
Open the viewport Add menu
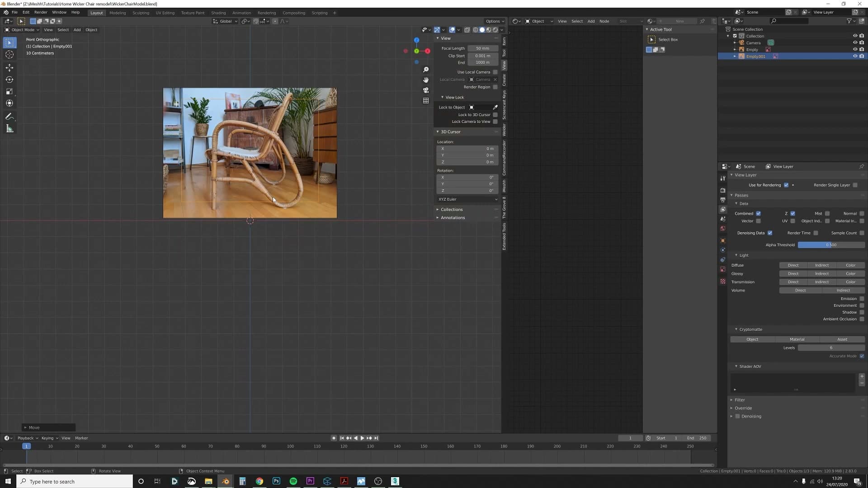77,30
